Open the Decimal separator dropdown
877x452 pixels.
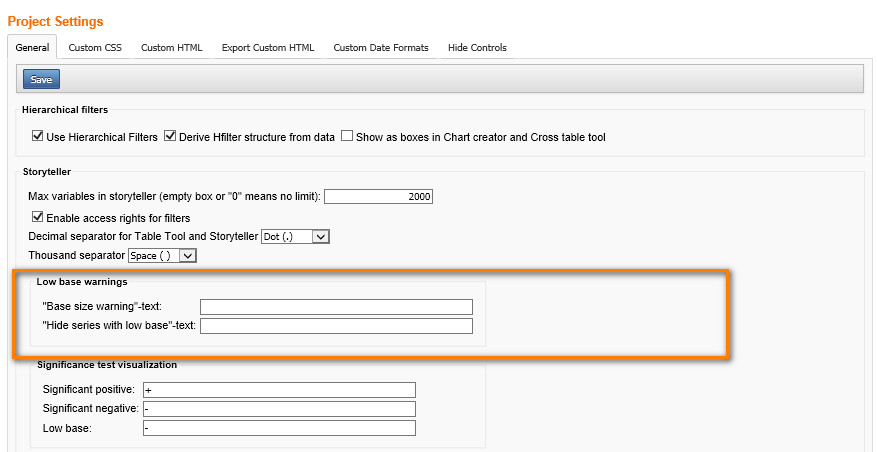click(x=294, y=236)
